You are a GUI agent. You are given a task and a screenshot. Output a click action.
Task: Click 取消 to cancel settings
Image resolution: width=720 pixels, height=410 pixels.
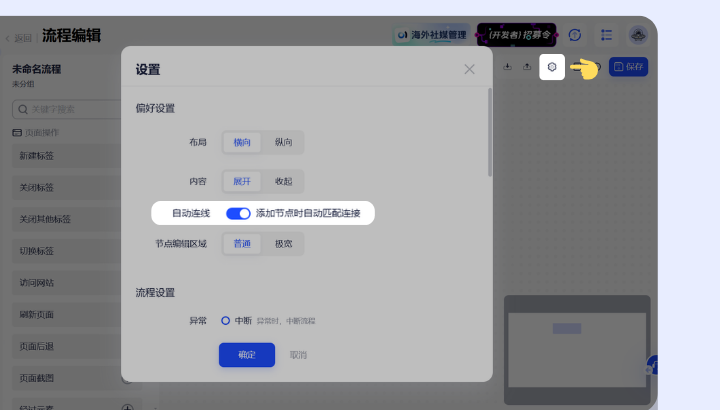[x=298, y=355]
